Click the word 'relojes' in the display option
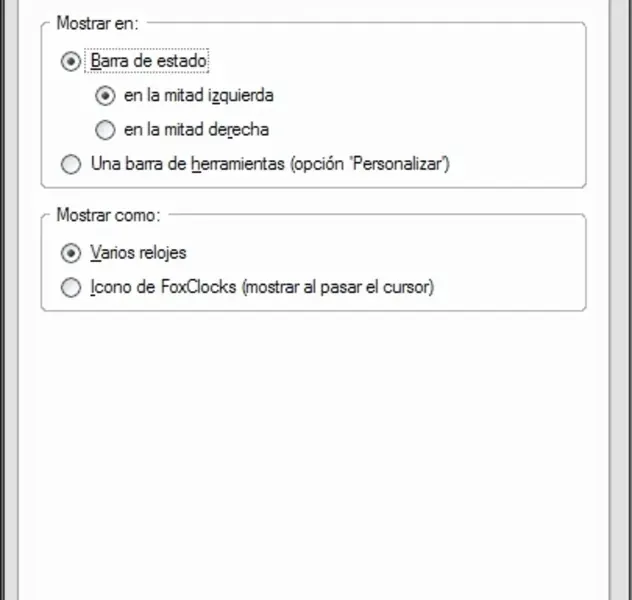 coord(160,252)
